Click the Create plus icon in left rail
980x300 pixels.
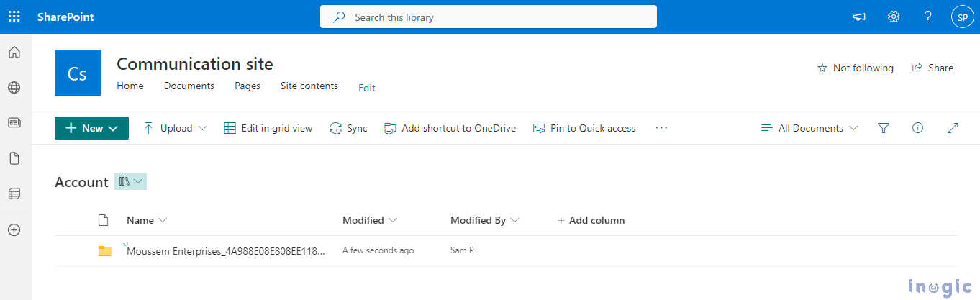[x=14, y=229]
